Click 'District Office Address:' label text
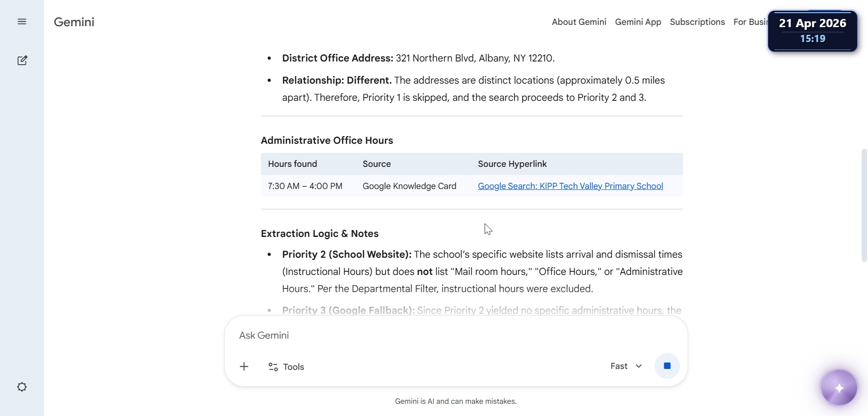The image size is (868, 416). pos(338,58)
